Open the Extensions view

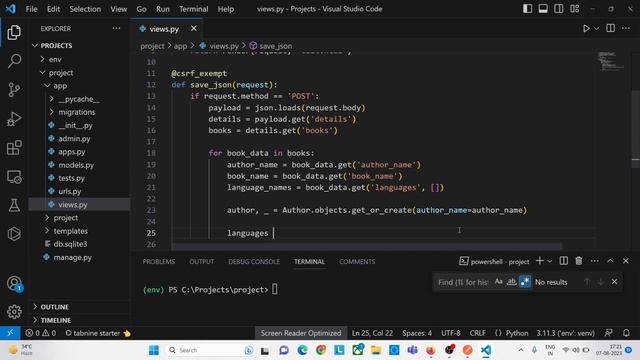point(14,148)
